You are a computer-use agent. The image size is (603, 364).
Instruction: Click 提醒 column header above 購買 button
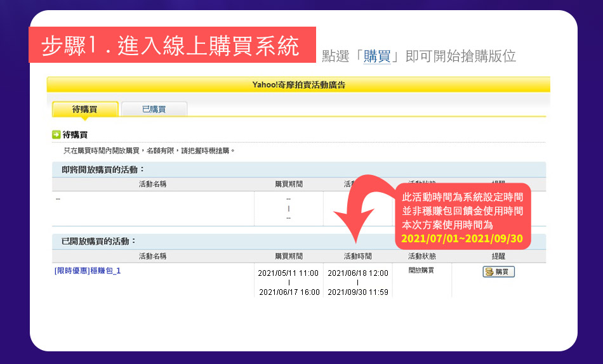498,256
